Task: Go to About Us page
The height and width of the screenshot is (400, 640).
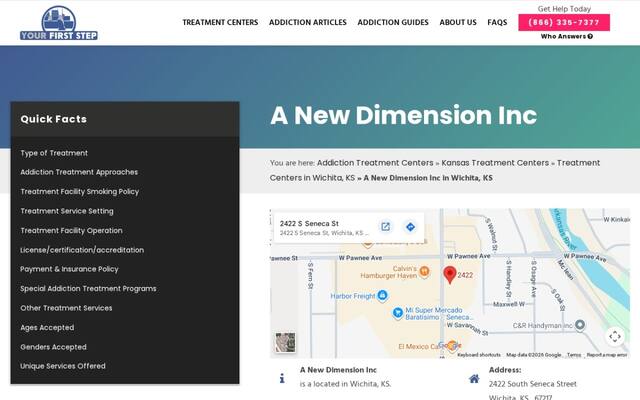Action: click(x=458, y=22)
